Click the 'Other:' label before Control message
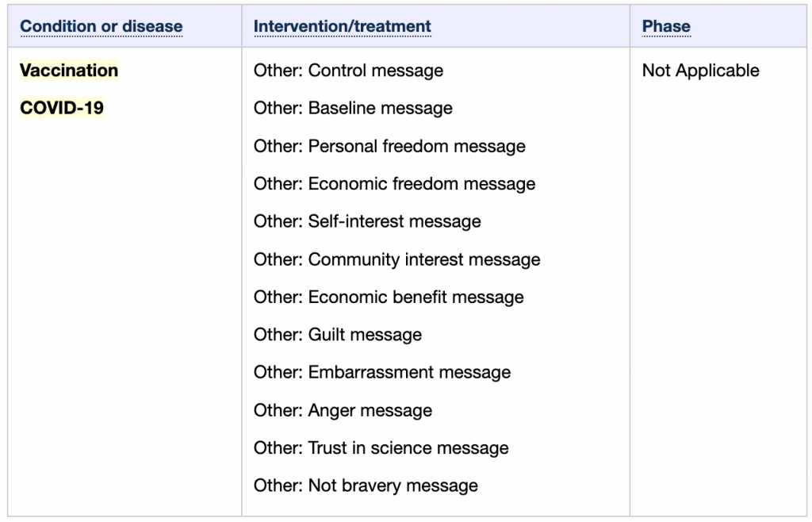The height and width of the screenshot is (522, 812). coord(278,71)
